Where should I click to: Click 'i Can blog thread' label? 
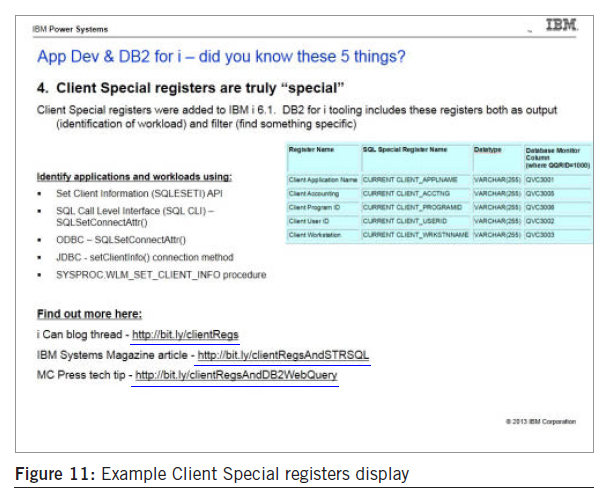79,335
